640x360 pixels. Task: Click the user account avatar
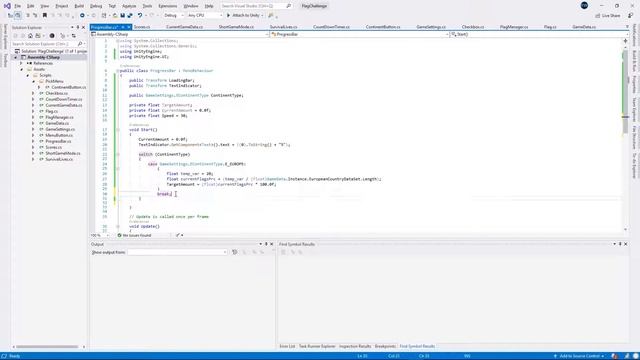tap(584, 6)
